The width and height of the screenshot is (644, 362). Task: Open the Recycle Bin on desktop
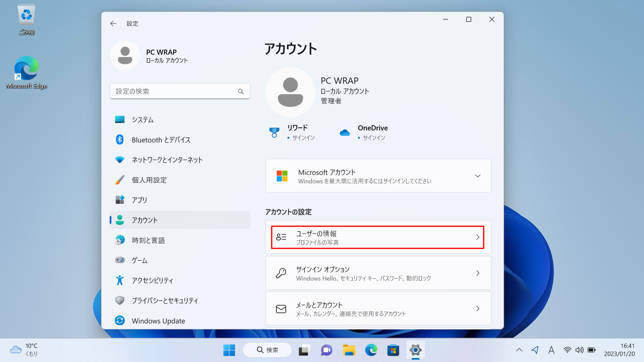coord(26,19)
